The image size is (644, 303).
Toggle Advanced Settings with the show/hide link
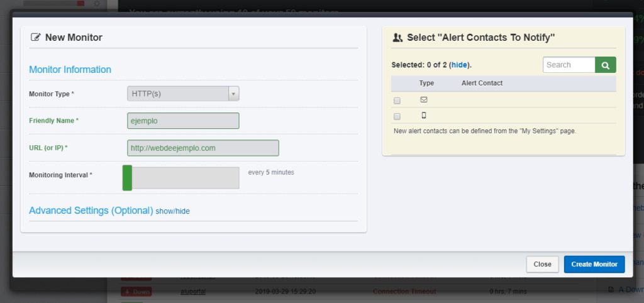172,211
